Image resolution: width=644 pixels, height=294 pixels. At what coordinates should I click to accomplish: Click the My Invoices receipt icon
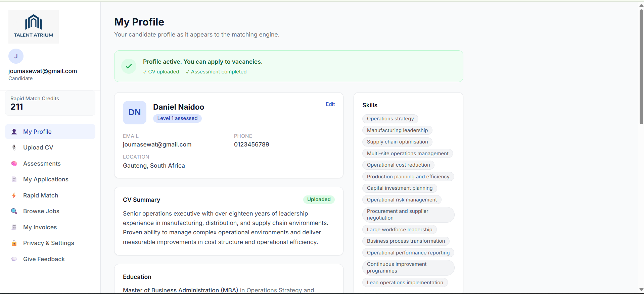click(x=14, y=227)
